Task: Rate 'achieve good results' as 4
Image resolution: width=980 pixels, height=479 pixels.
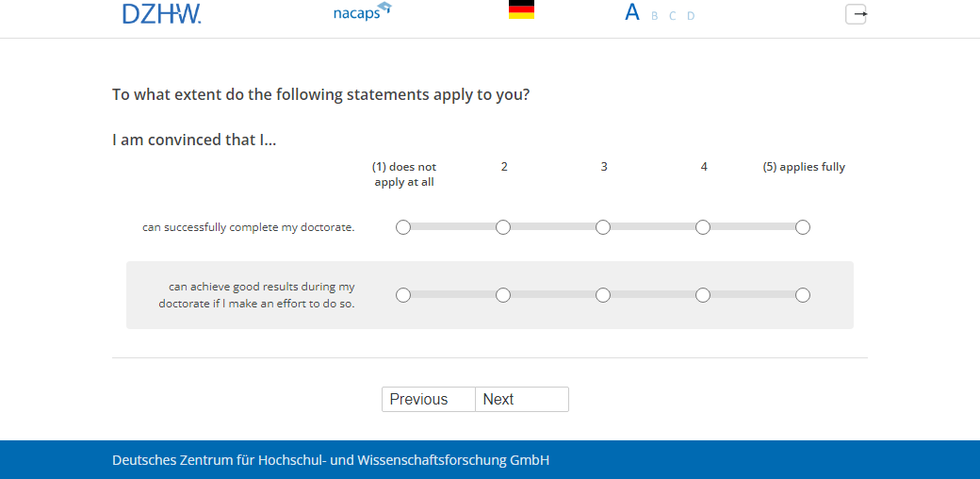Action: click(703, 295)
